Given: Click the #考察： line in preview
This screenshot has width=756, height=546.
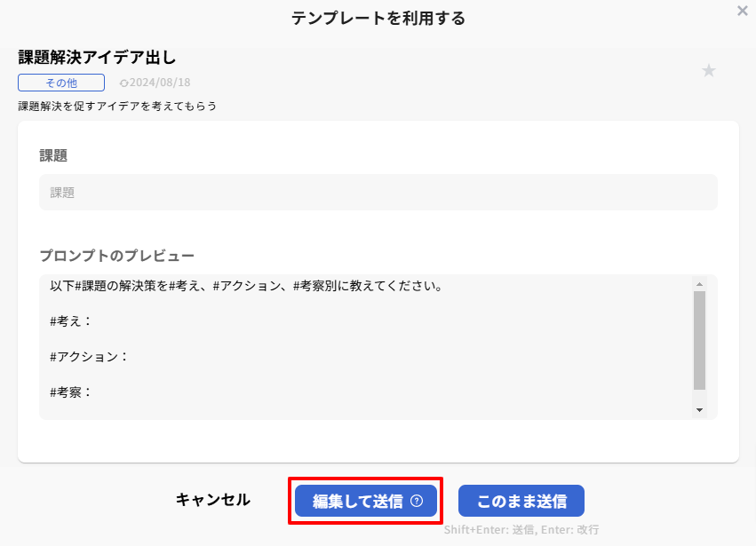Looking at the screenshot, I should pyautogui.click(x=72, y=391).
